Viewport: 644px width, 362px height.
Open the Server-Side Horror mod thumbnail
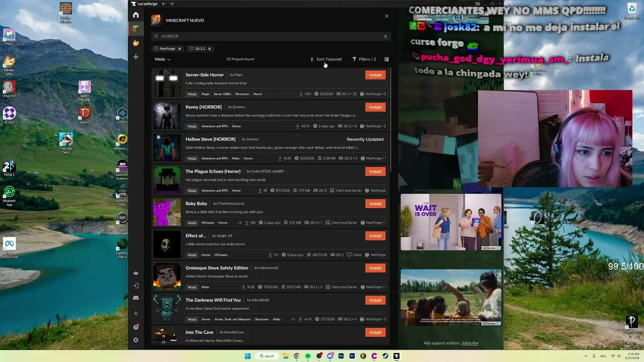point(167,83)
